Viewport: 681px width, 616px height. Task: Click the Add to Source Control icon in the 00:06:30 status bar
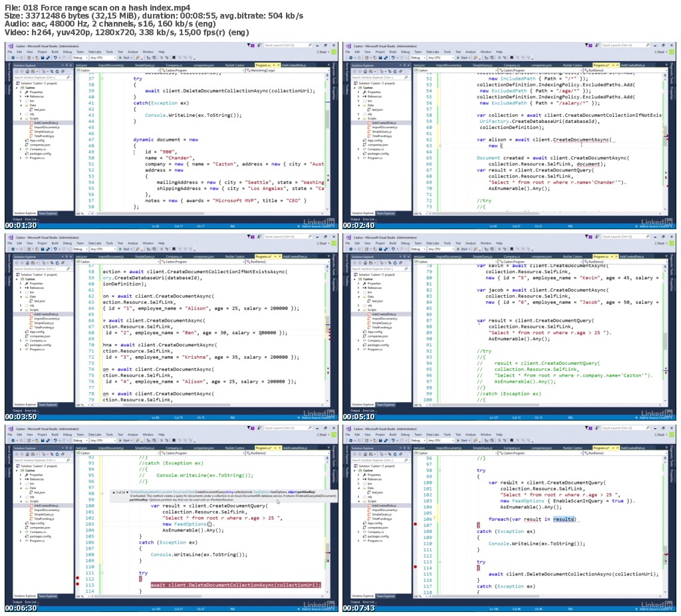point(299,609)
